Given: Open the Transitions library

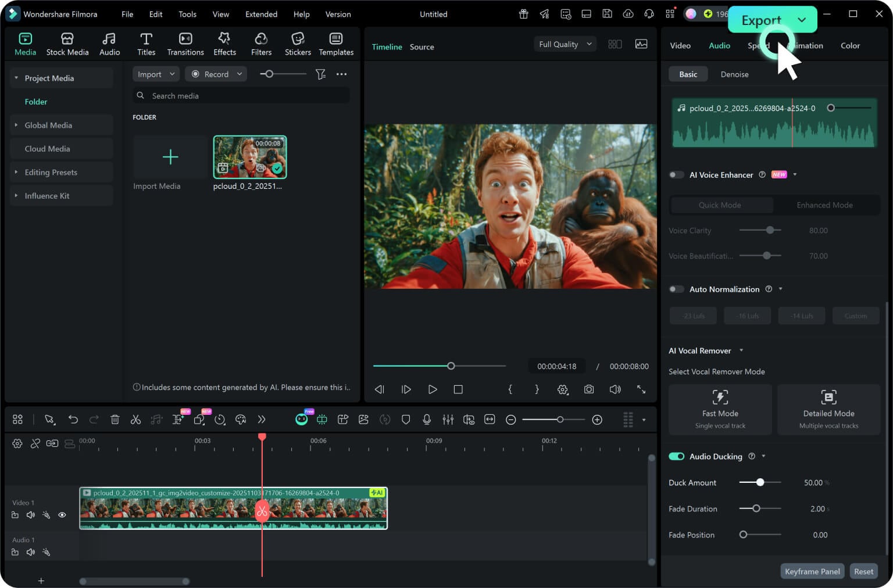Looking at the screenshot, I should 185,44.
